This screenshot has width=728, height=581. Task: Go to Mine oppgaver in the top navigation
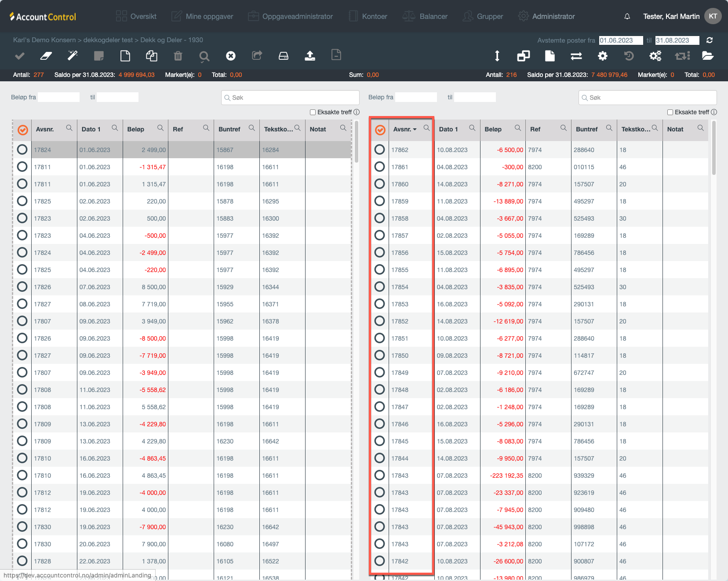[203, 16]
